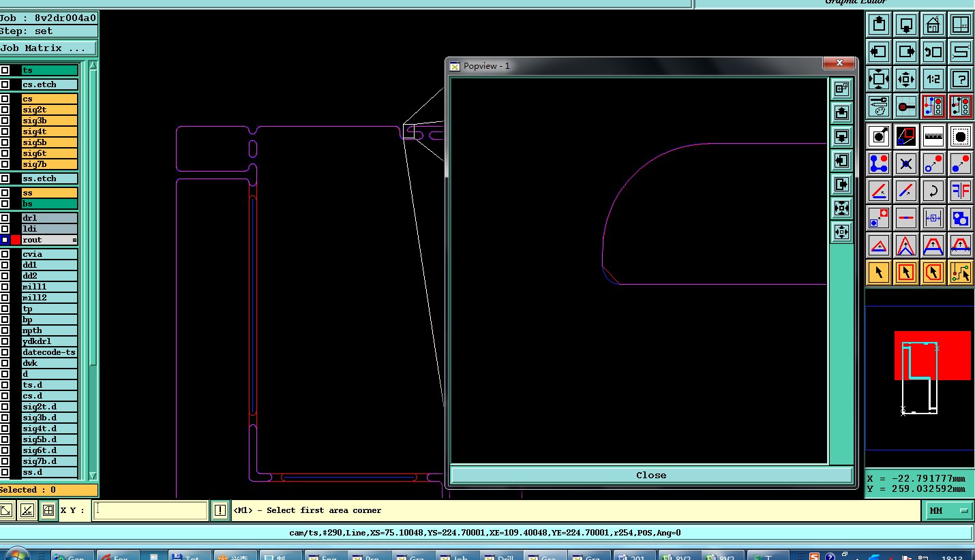
Task: Click the pan right icon in main toolbar
Action: point(906,52)
